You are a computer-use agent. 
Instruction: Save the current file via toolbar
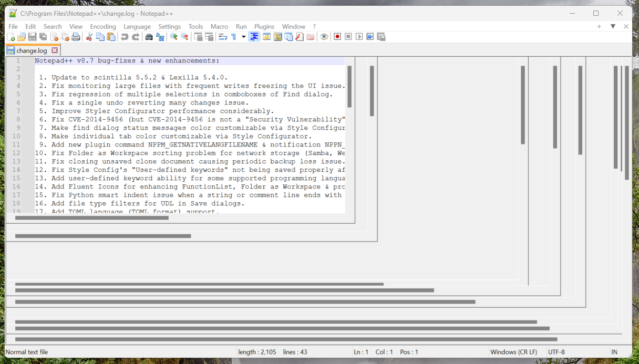click(33, 37)
